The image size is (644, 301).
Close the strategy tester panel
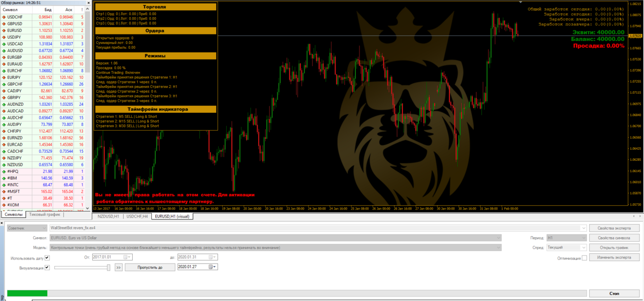coord(2,223)
